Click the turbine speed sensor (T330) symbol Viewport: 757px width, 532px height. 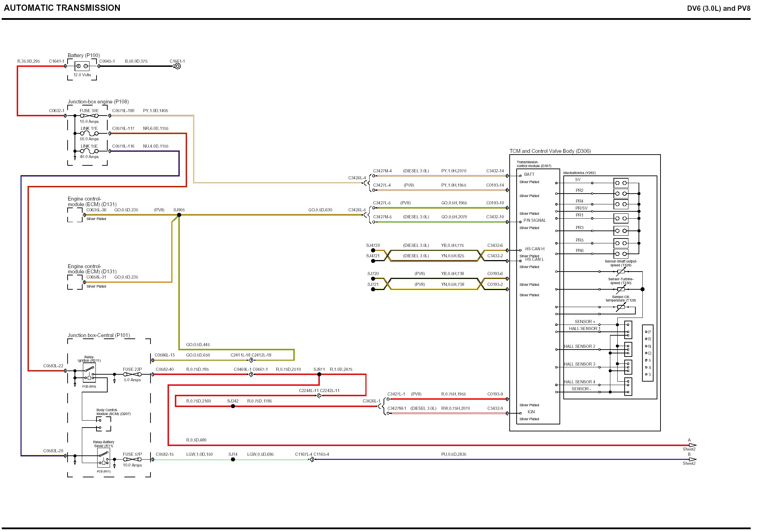(x=621, y=289)
